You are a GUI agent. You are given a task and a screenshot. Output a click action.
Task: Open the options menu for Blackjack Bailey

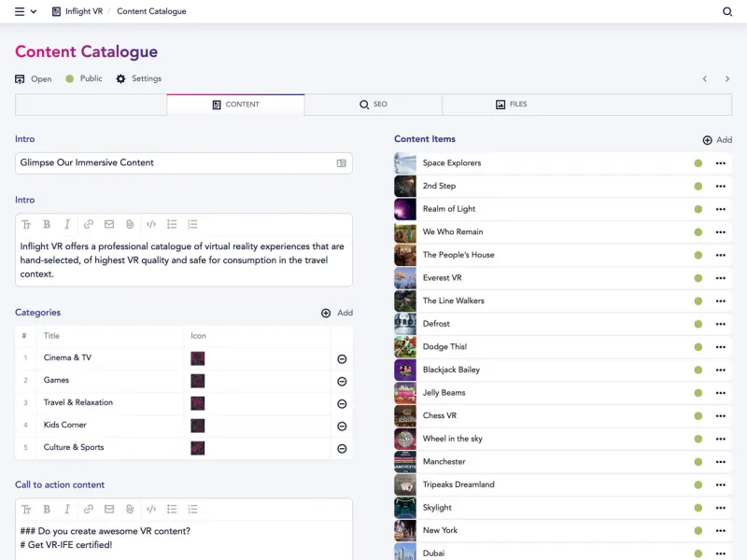720,370
